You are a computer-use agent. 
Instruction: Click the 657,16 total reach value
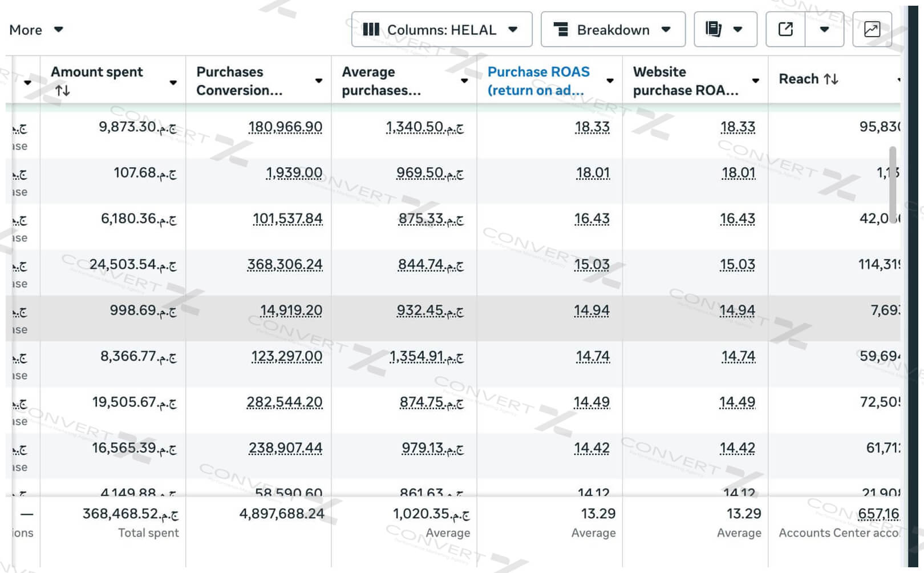tap(878, 514)
